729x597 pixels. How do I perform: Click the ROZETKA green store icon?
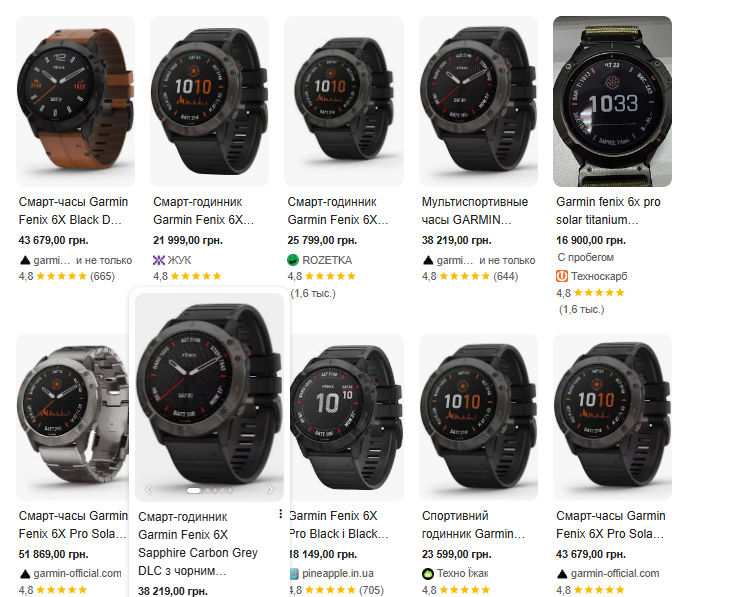point(293,260)
